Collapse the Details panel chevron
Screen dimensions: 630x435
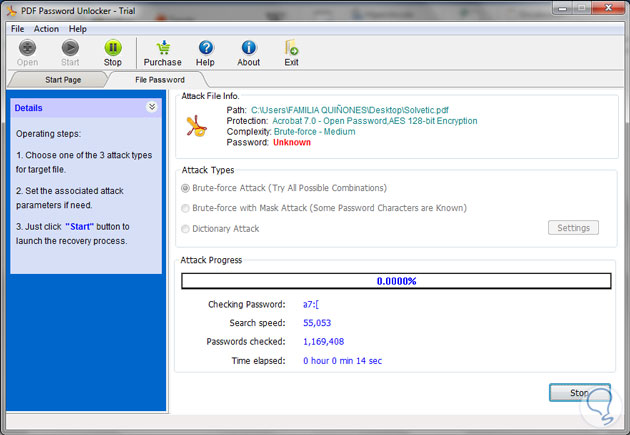tap(152, 107)
